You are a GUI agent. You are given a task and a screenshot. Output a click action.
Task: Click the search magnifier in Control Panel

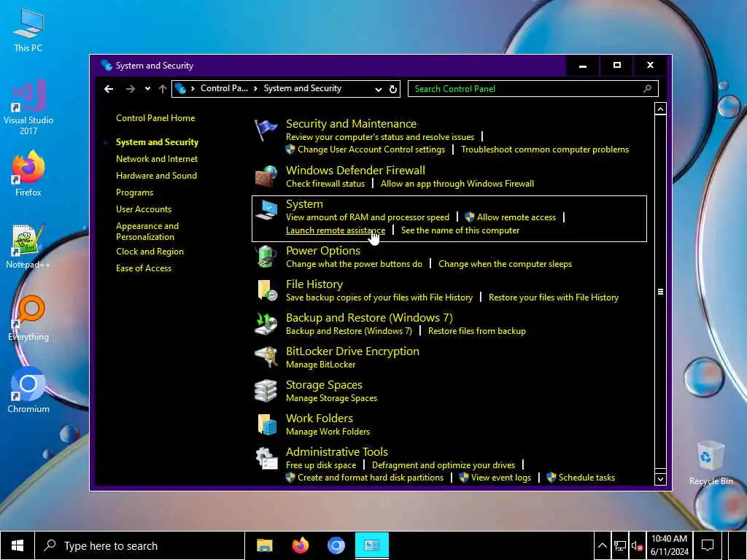coord(648,88)
